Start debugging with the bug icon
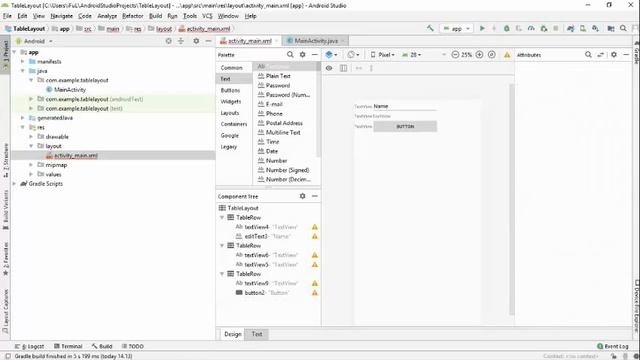This screenshot has height=360, width=640. 507,29
